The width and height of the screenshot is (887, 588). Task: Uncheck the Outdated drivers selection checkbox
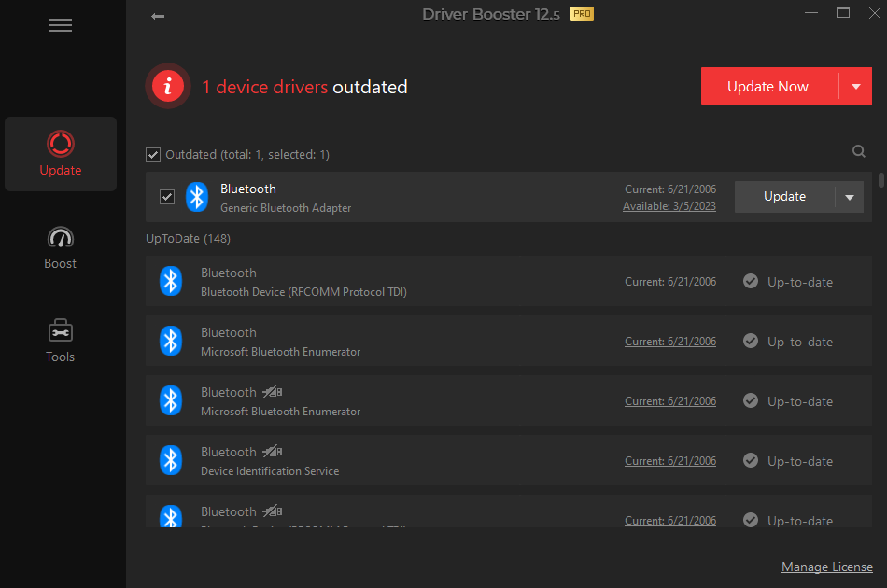(x=152, y=154)
